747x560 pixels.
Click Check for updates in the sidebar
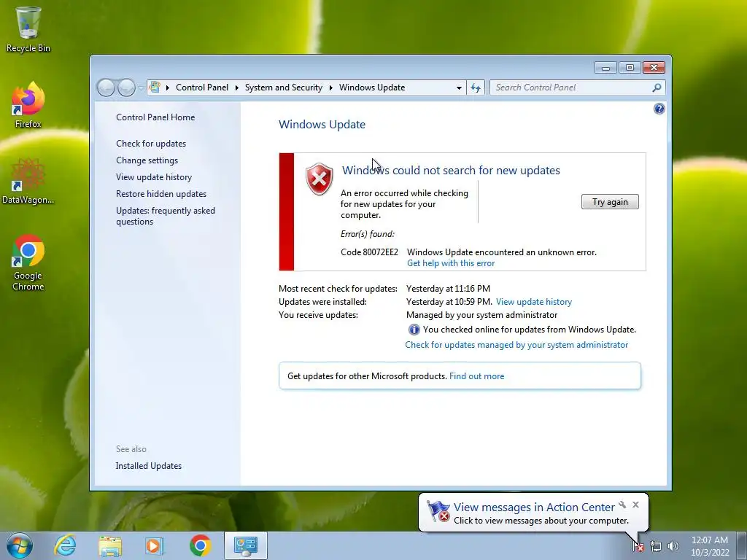(151, 144)
